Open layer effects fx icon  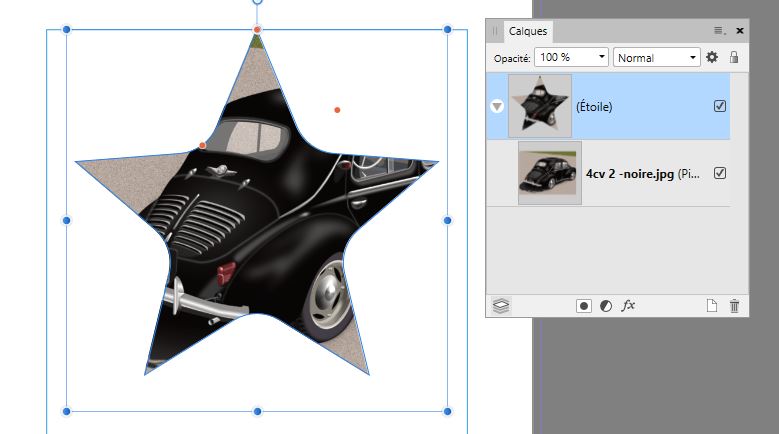628,305
